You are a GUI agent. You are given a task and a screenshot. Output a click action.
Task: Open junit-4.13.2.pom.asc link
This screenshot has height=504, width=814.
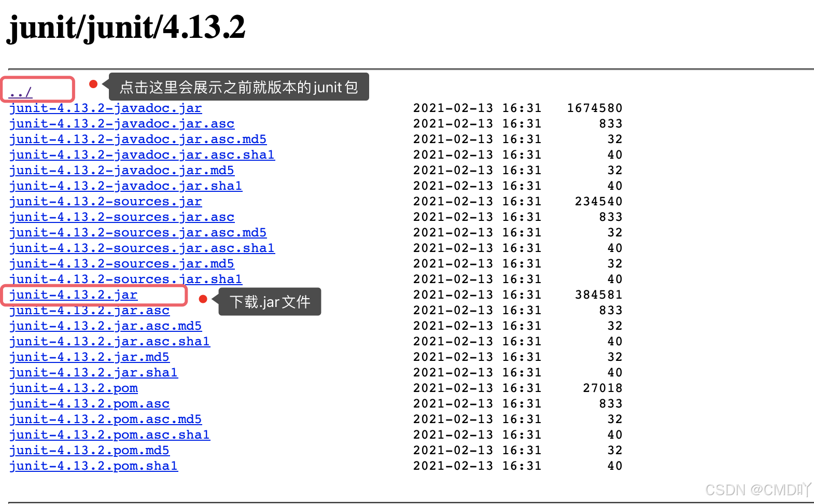coord(90,404)
